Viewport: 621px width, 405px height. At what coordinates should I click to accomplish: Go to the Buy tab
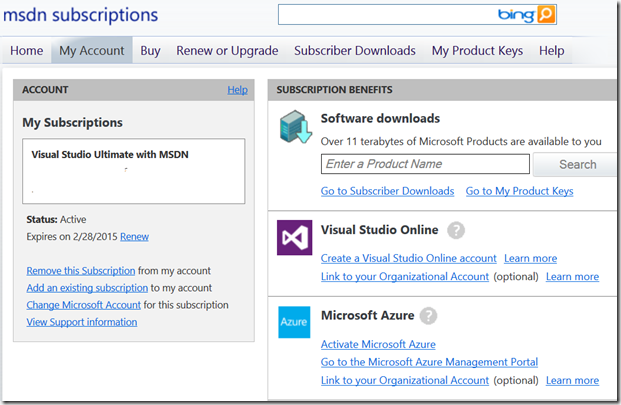point(150,51)
